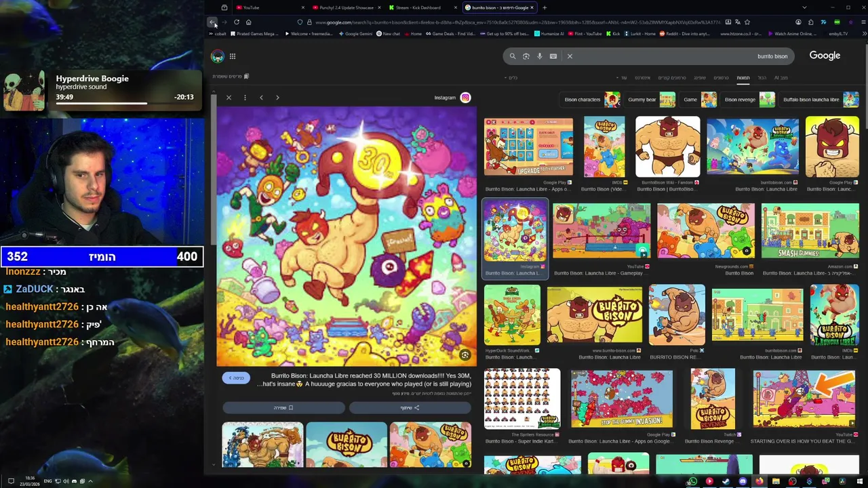The width and height of the screenshot is (868, 488).
Task: Open the Burrito Bison logo related image
Action: (x=346, y=445)
